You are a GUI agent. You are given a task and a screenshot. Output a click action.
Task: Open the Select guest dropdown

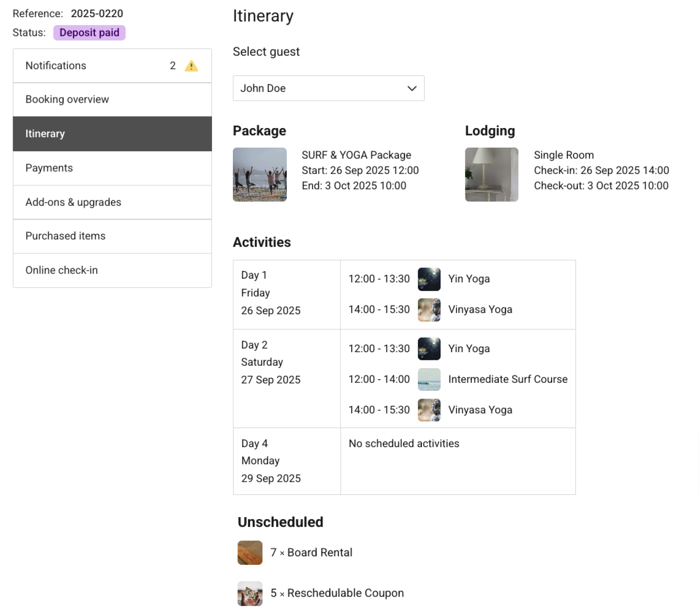pyautogui.click(x=328, y=88)
